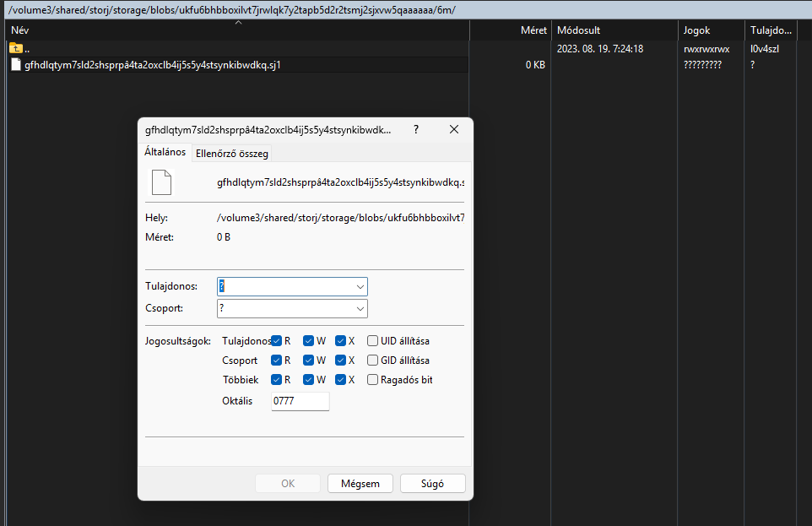Image resolution: width=812 pixels, height=526 pixels.
Task: Click the Oktális input field
Action: [300, 402]
